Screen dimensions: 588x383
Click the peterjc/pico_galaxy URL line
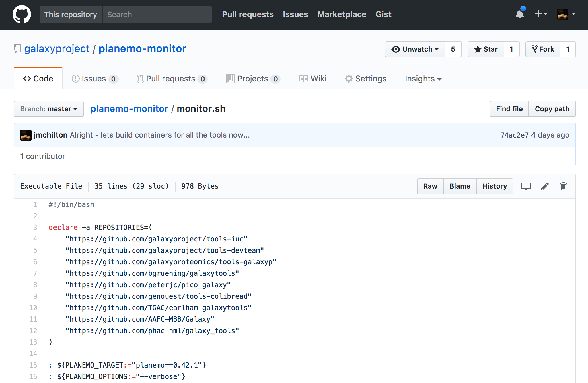tap(148, 285)
